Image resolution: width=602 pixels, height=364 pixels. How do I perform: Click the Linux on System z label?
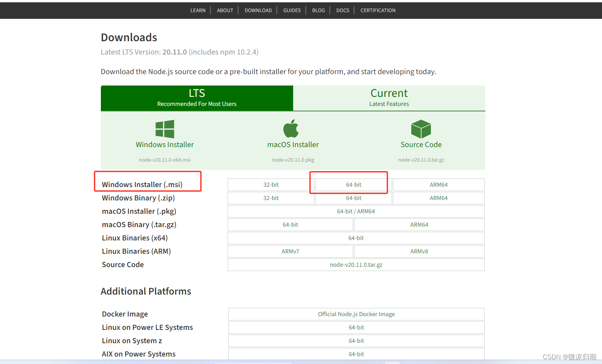132,341
